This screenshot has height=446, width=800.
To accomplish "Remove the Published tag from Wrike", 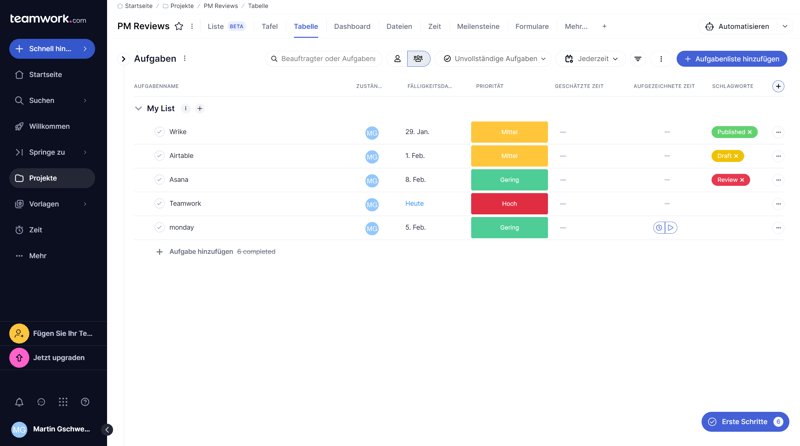I will coord(750,132).
